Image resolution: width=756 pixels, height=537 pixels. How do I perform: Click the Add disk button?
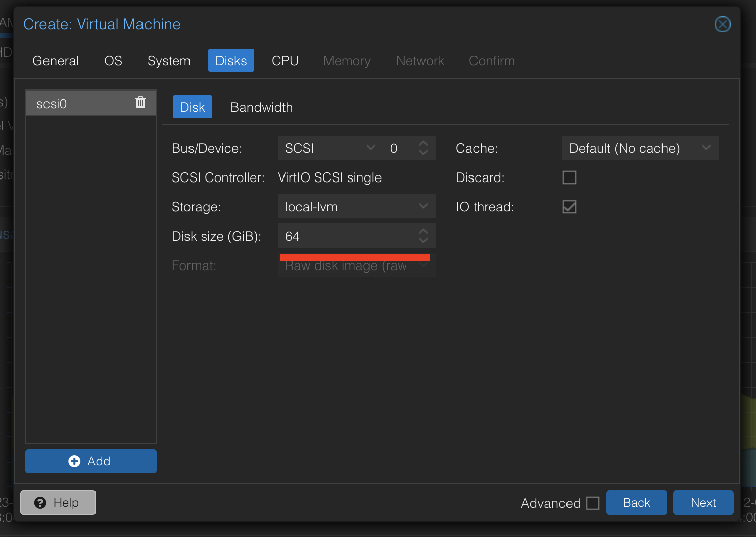[91, 461]
